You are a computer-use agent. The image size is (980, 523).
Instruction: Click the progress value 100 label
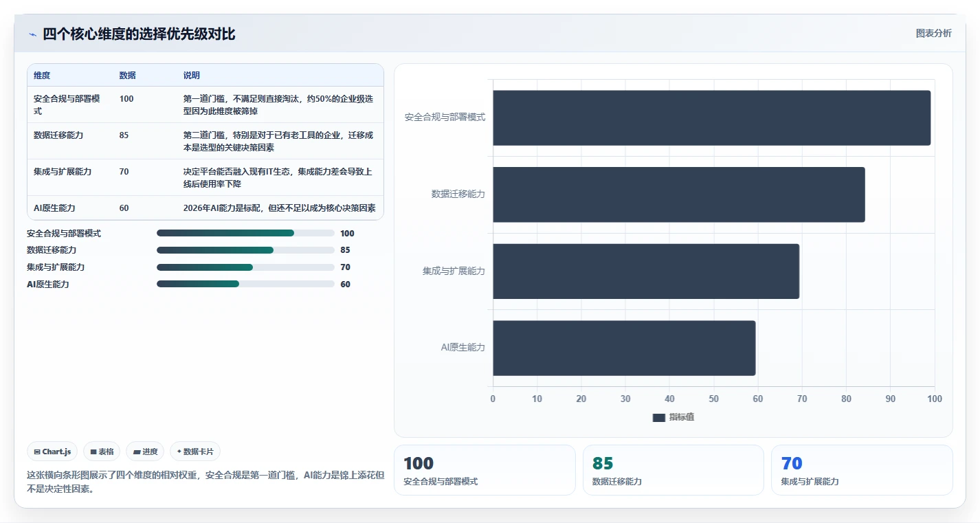tap(347, 234)
